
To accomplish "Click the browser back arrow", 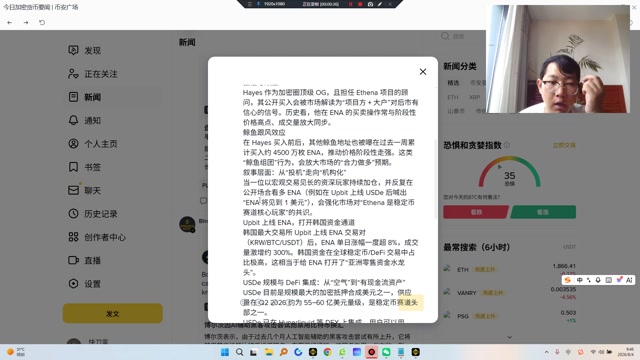I will (x=9, y=22).
